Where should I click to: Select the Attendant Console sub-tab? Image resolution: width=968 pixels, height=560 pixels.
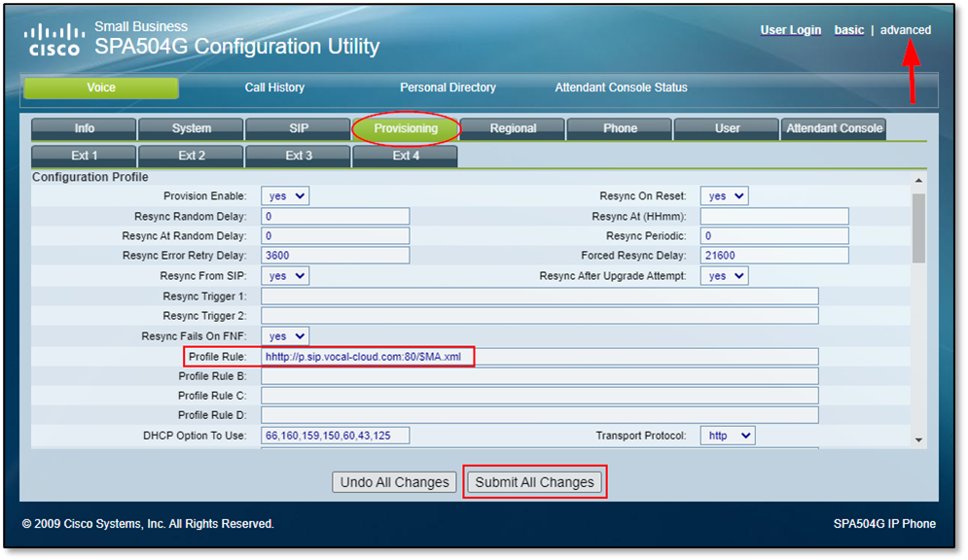click(x=834, y=128)
